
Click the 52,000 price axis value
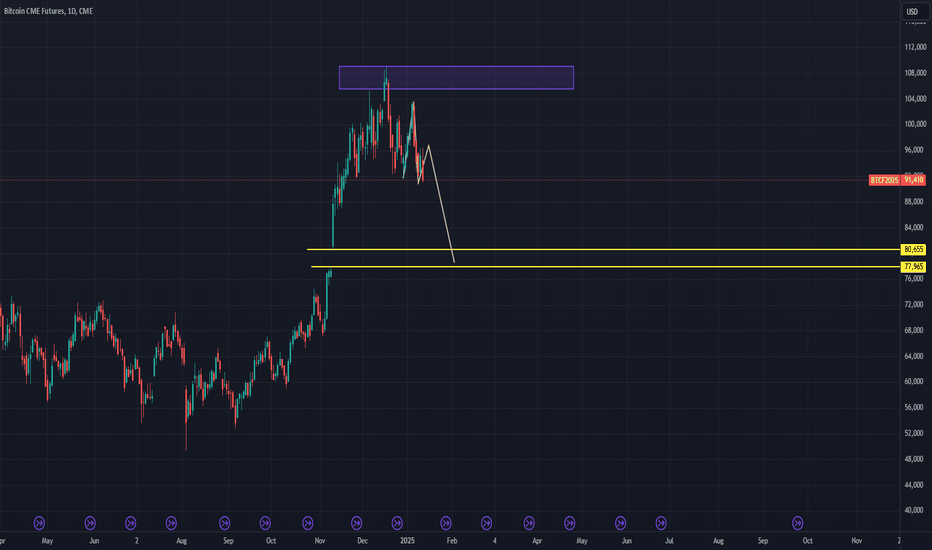pos(914,433)
